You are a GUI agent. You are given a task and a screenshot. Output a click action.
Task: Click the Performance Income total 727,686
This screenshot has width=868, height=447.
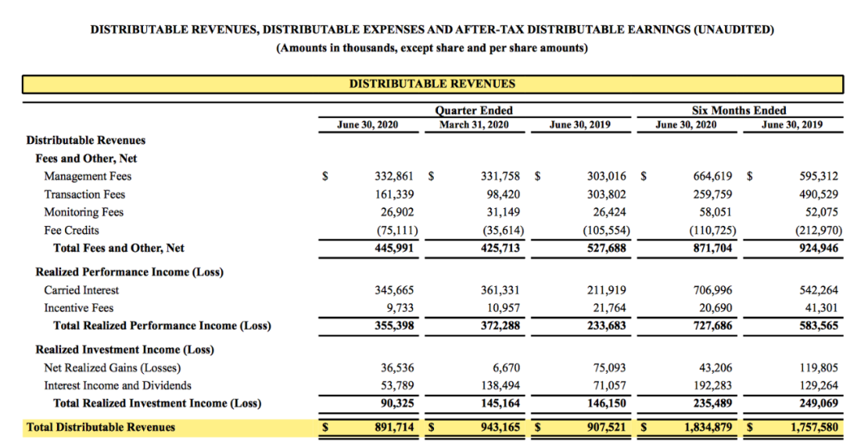(712, 326)
